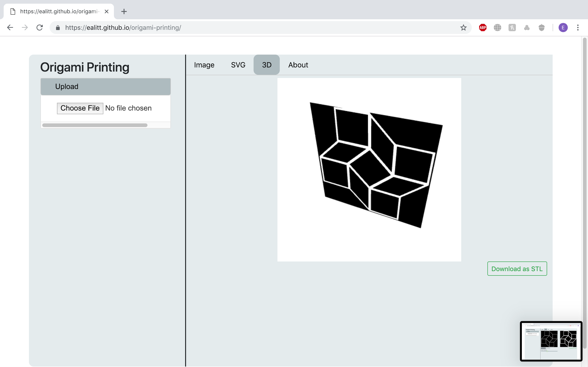
Task: Click Choose File to pick an image
Action: [x=80, y=108]
